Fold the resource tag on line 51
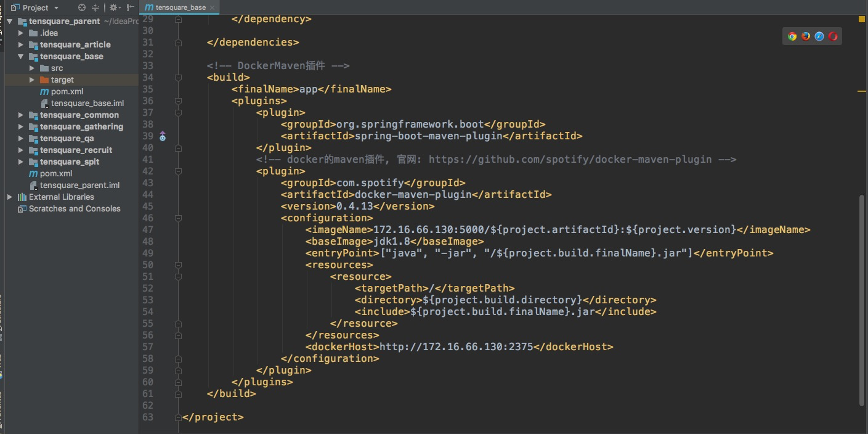 [x=178, y=277]
